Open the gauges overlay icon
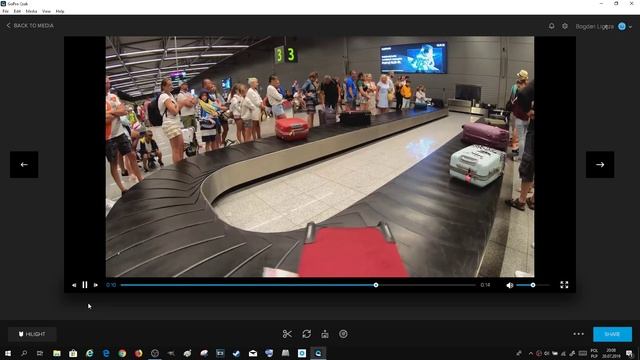 click(x=343, y=334)
